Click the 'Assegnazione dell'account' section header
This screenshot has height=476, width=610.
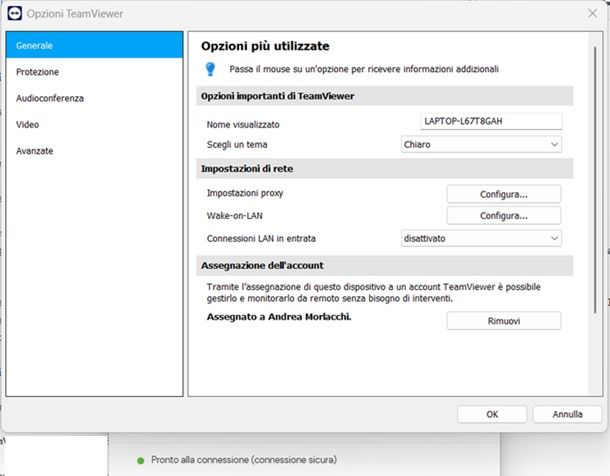tap(384, 266)
